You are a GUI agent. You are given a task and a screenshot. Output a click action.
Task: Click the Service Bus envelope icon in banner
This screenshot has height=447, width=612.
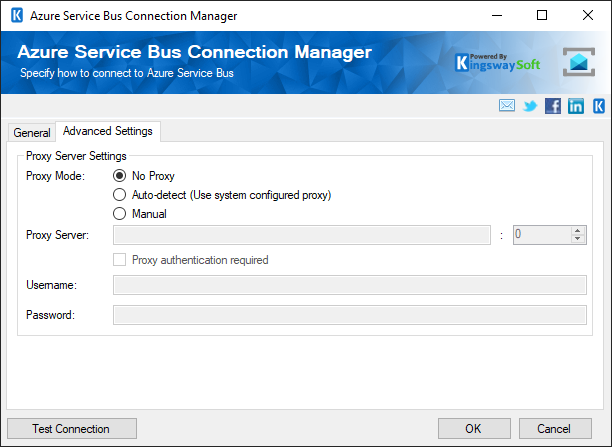point(579,62)
